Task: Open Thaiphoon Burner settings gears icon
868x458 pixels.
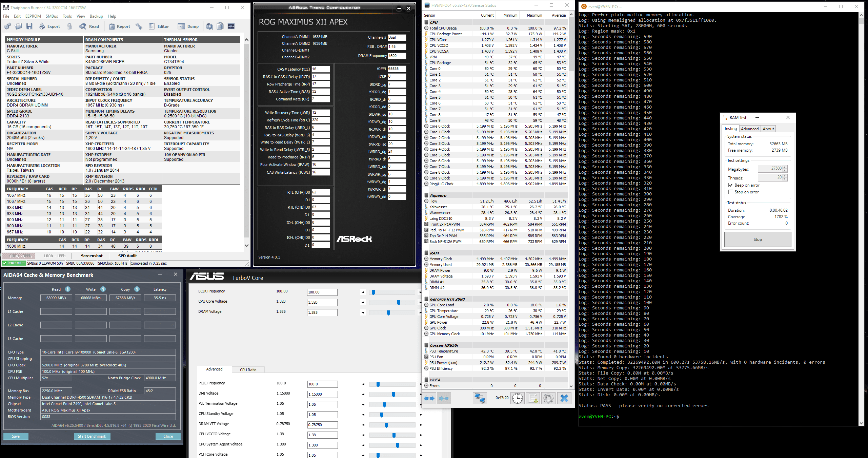Action: pos(7,26)
